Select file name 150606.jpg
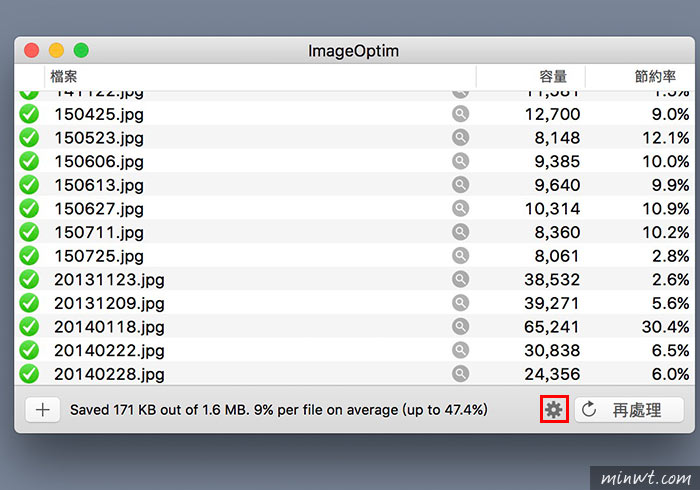Viewport: 700px width, 490px height. tap(99, 162)
